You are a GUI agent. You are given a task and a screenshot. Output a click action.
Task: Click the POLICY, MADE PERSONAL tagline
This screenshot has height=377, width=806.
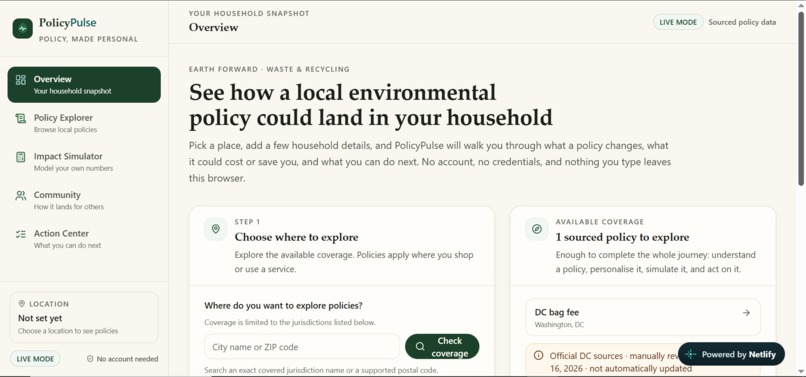click(x=88, y=39)
